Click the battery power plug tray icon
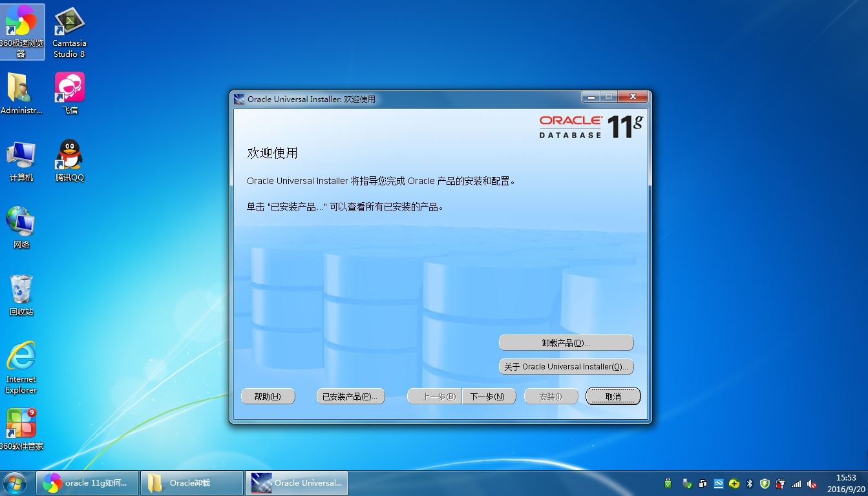The width and height of the screenshot is (868, 496). tap(781, 484)
